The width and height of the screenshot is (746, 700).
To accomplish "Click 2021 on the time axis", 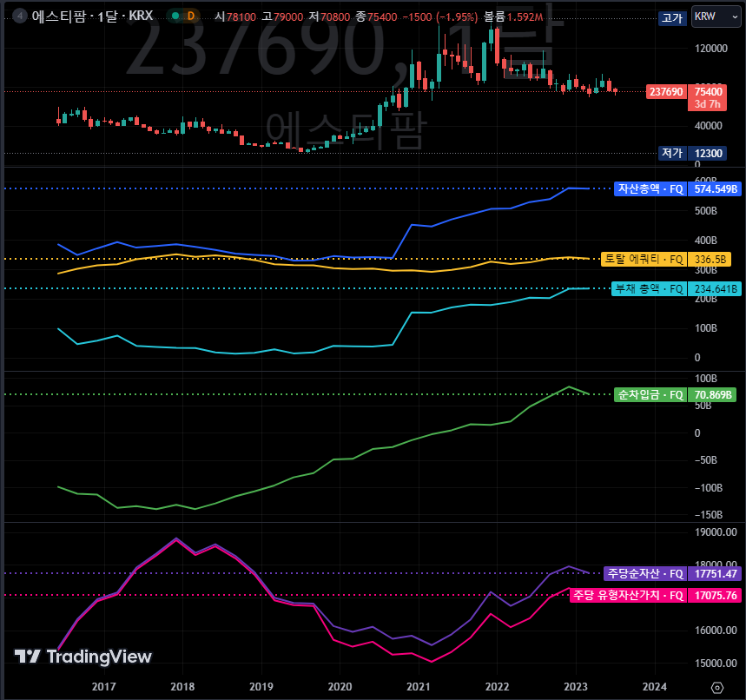I will (x=419, y=687).
